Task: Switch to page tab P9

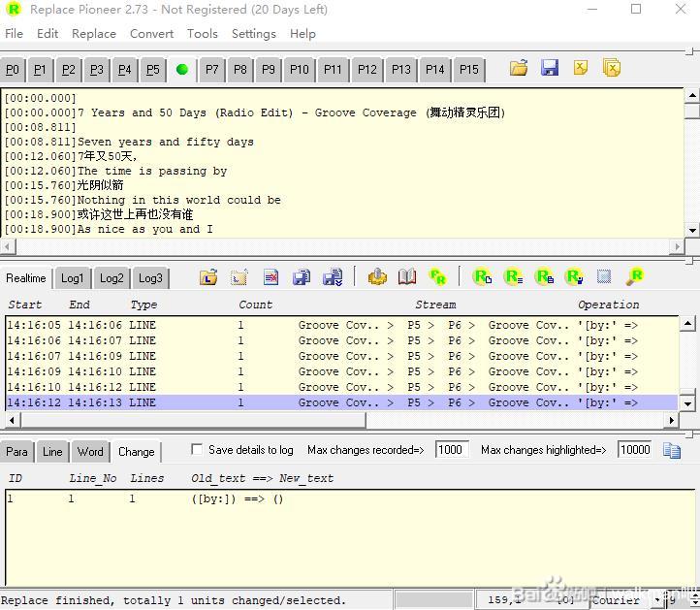Action: (x=269, y=70)
